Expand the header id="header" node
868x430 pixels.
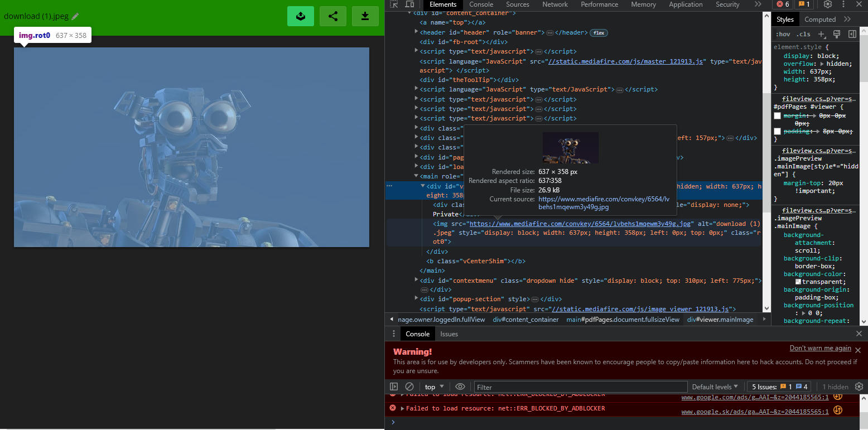point(416,32)
